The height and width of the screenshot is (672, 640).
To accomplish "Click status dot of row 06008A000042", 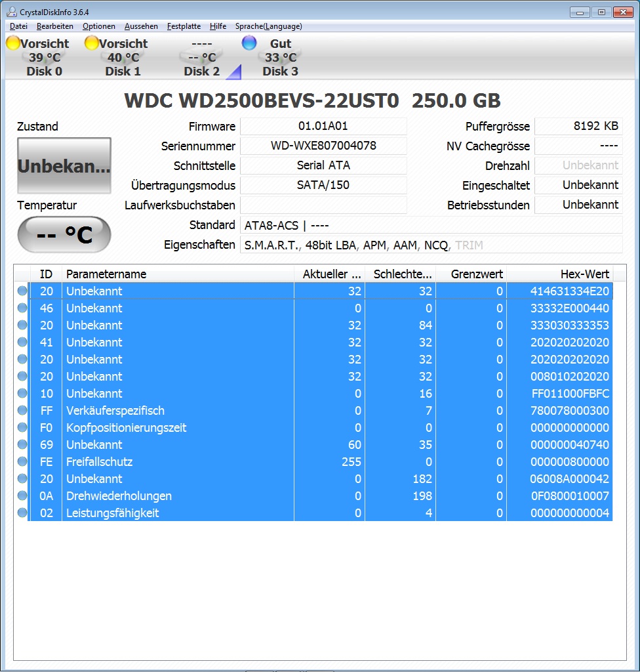I will point(22,478).
